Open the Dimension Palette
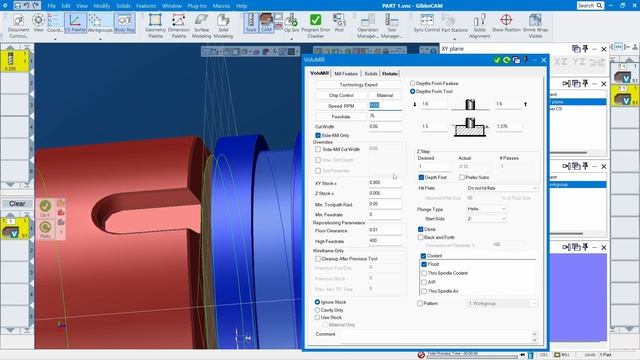This screenshot has width=640, height=360. [x=178, y=25]
